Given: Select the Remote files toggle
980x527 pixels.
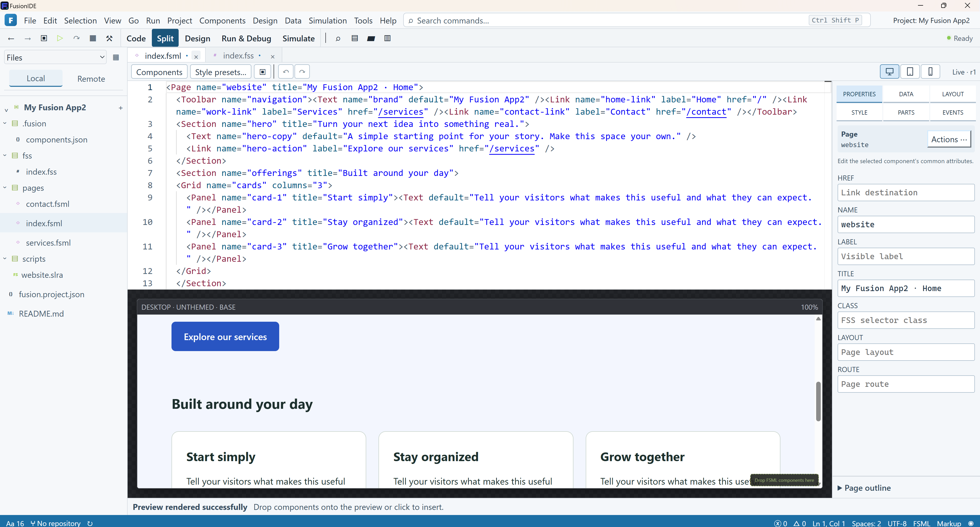Looking at the screenshot, I should click(91, 79).
